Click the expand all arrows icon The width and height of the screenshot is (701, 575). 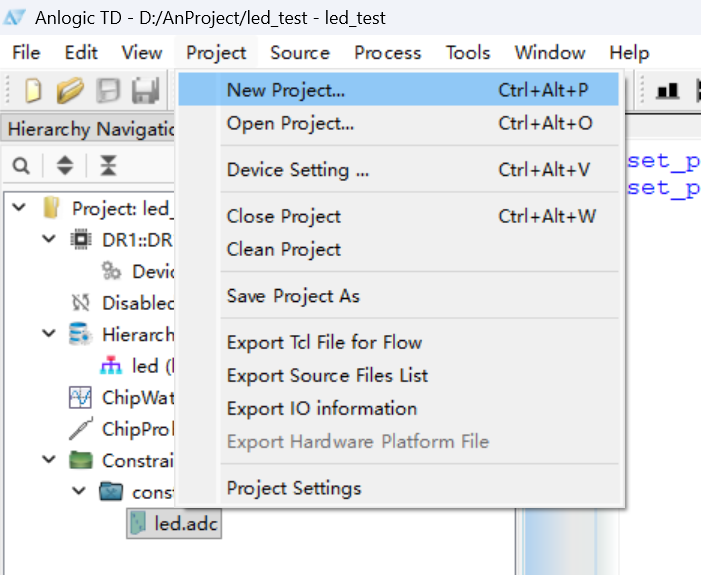click(x=65, y=165)
